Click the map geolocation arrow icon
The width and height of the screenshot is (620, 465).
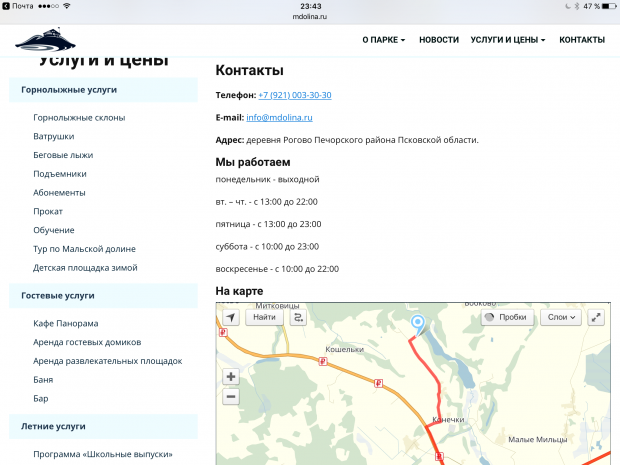(231, 317)
